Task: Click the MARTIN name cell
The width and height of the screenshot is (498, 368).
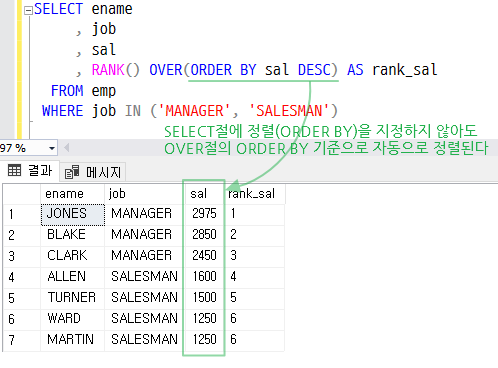Action: pos(72,340)
